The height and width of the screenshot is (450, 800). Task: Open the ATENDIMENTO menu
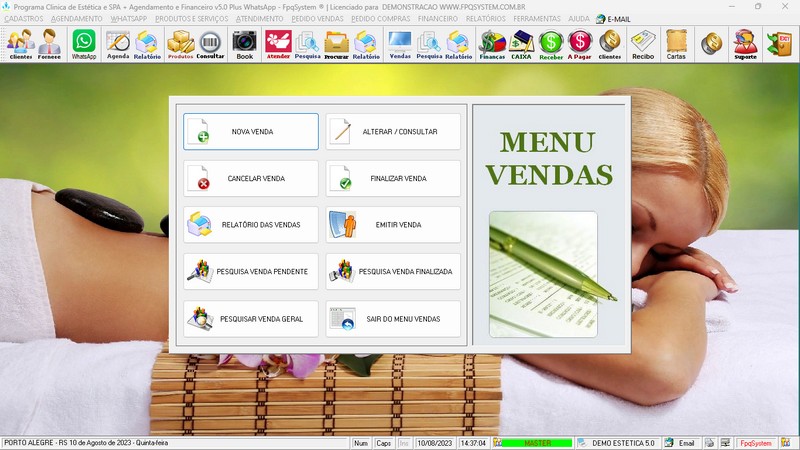click(259, 19)
